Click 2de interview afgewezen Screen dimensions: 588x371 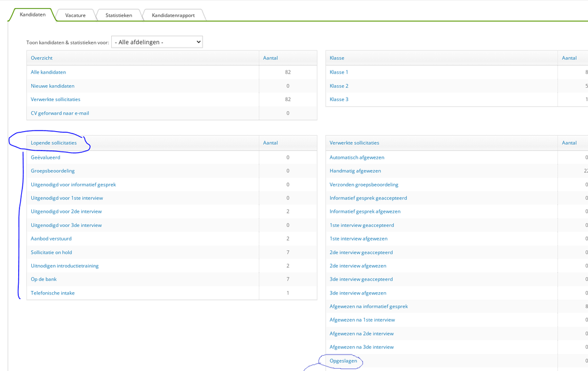coord(358,266)
